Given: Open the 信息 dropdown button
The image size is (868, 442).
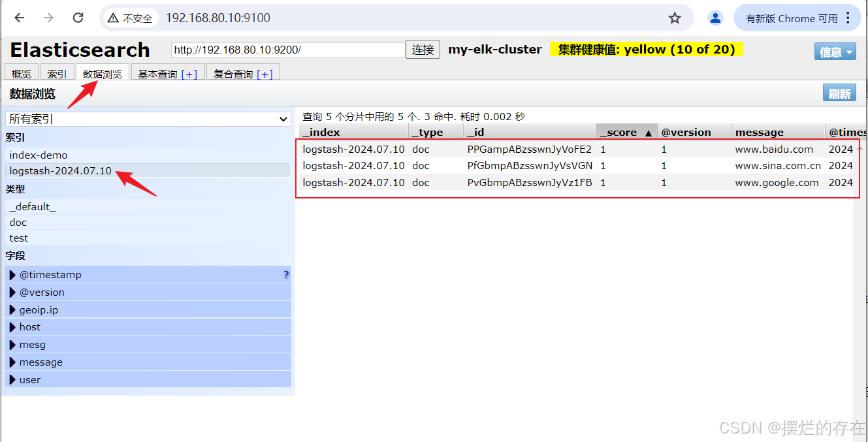Looking at the screenshot, I should (835, 52).
